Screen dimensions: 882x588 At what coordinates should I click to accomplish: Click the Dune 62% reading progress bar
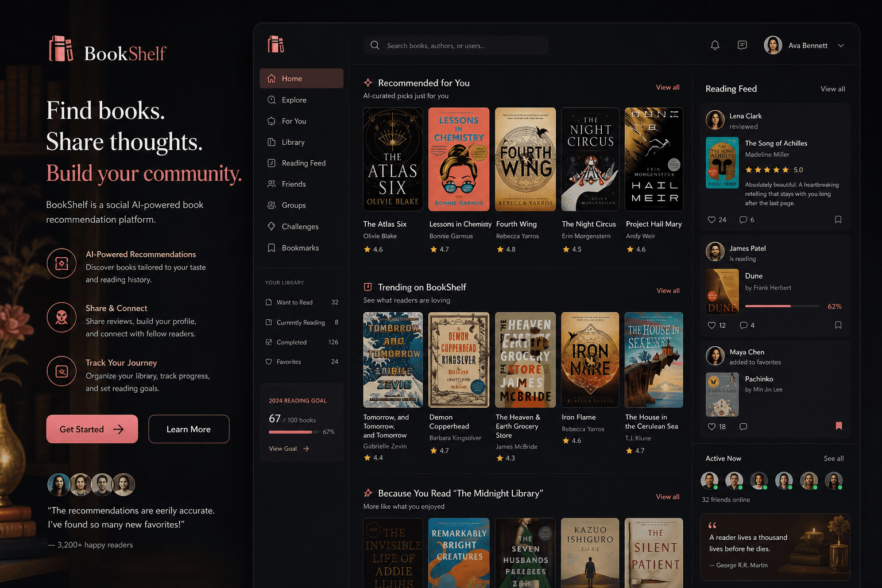tap(782, 306)
